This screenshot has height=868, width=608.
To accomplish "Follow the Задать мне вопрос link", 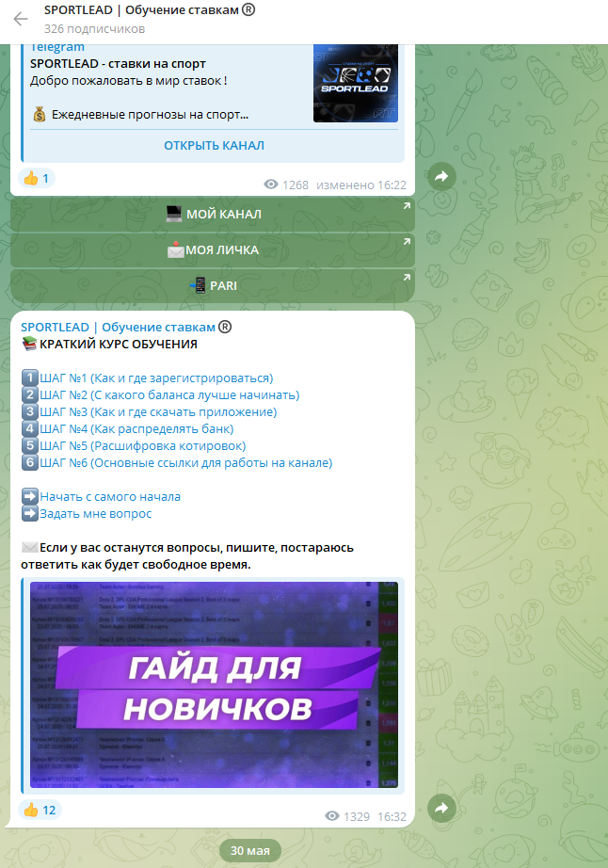I will pyautogui.click(x=96, y=514).
